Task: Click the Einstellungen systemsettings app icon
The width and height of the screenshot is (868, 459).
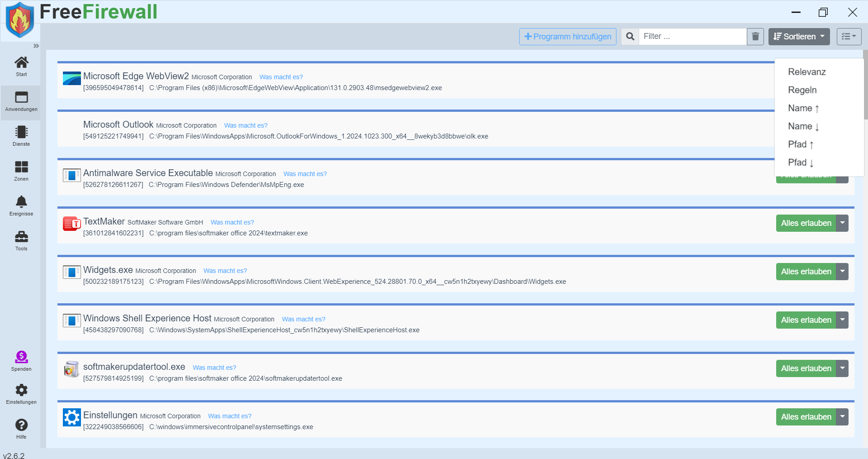Action: [72, 417]
